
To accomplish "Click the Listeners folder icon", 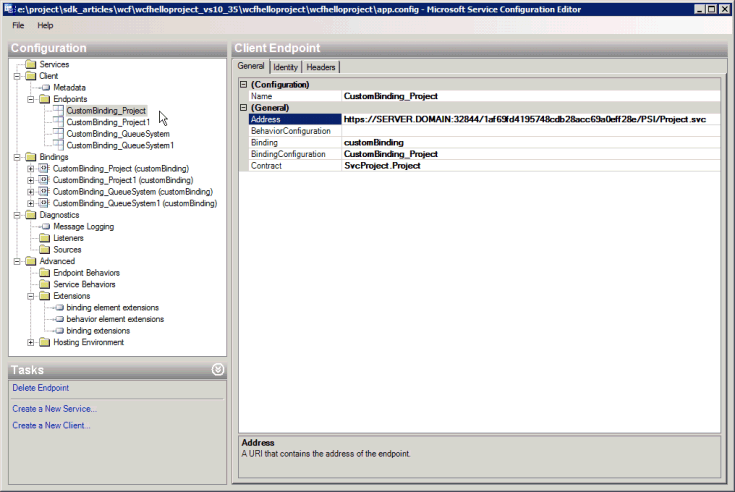I will (45, 238).
